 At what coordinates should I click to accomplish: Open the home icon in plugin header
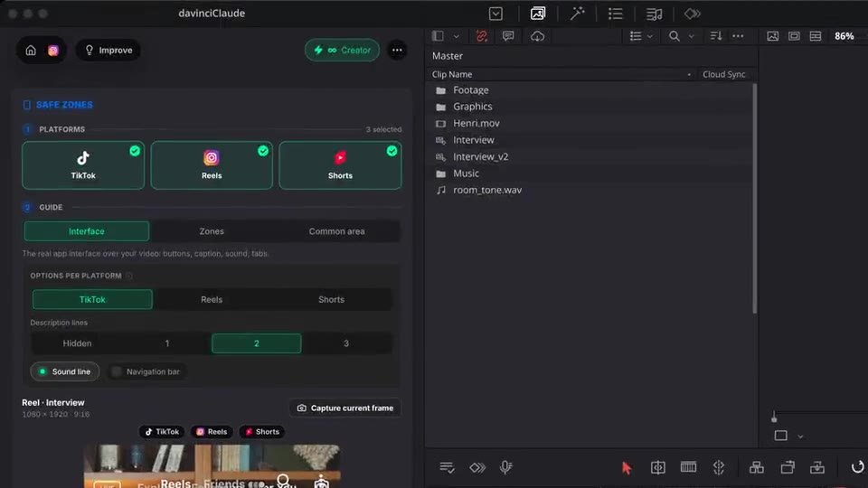tap(31, 51)
